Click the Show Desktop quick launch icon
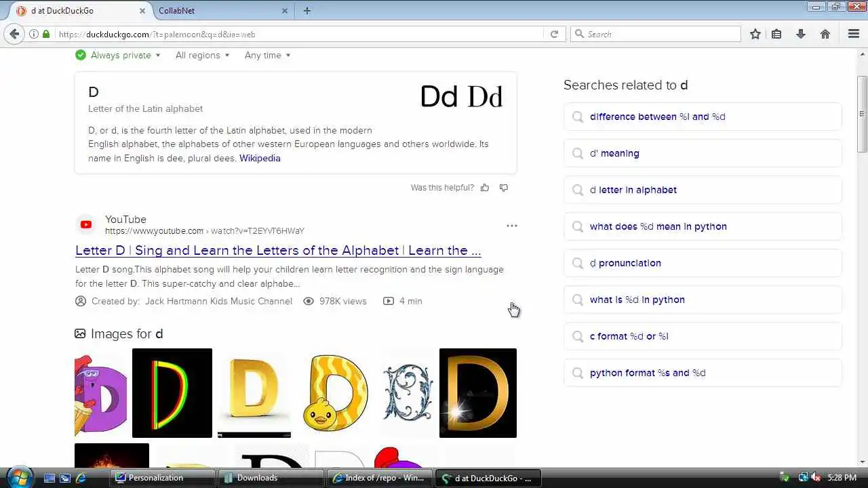Image resolution: width=868 pixels, height=488 pixels. pos(50,478)
